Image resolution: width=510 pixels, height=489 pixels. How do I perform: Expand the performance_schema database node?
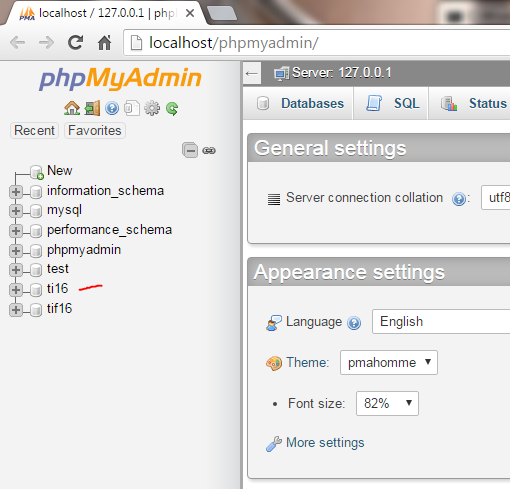click(16, 231)
